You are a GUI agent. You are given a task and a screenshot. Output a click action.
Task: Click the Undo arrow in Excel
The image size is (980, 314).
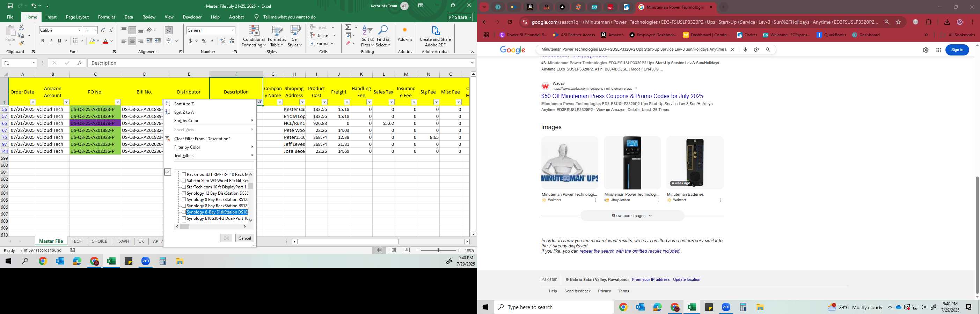[x=34, y=6]
